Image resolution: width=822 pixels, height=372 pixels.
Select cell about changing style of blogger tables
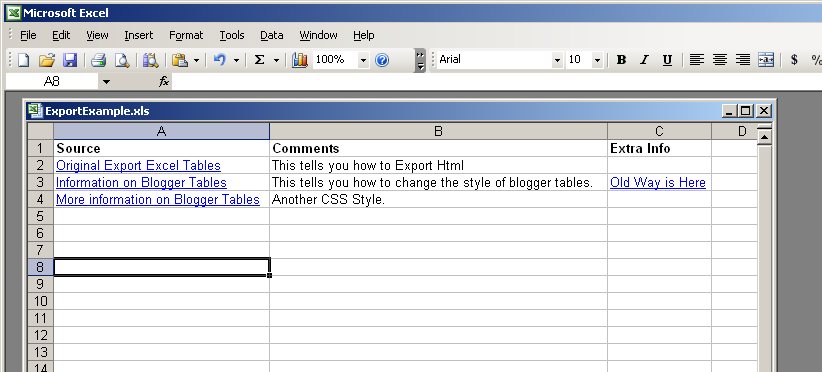(x=438, y=182)
